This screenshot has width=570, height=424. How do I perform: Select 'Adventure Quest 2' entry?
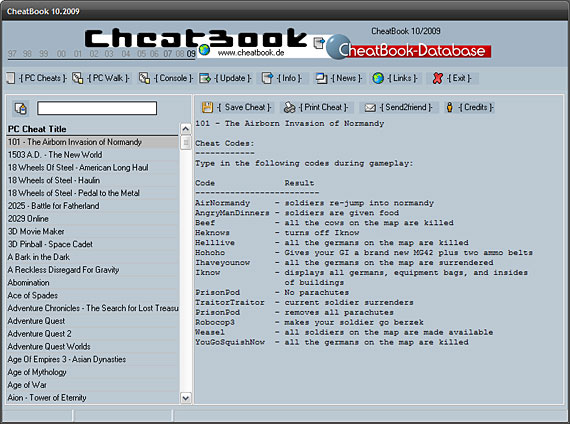[x=92, y=333]
